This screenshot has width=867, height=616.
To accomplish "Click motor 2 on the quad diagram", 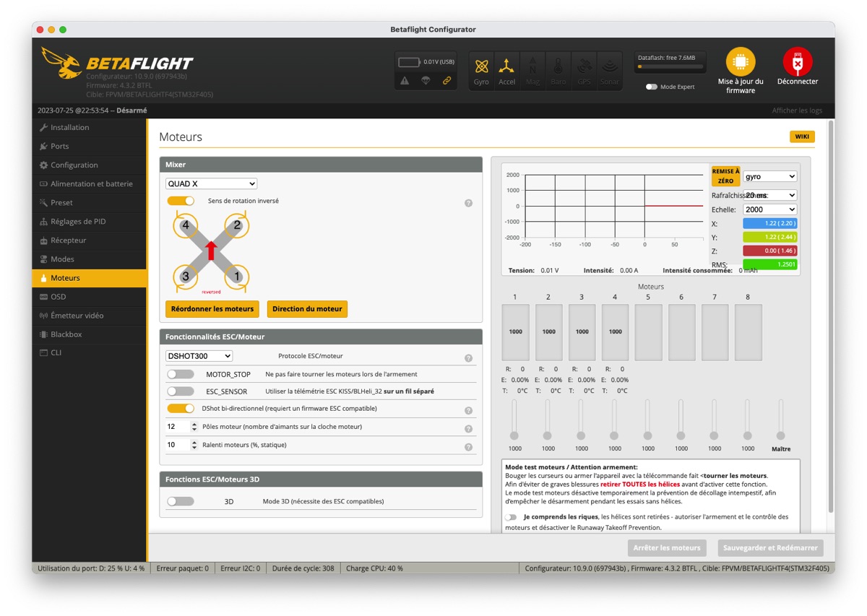I will pyautogui.click(x=237, y=225).
